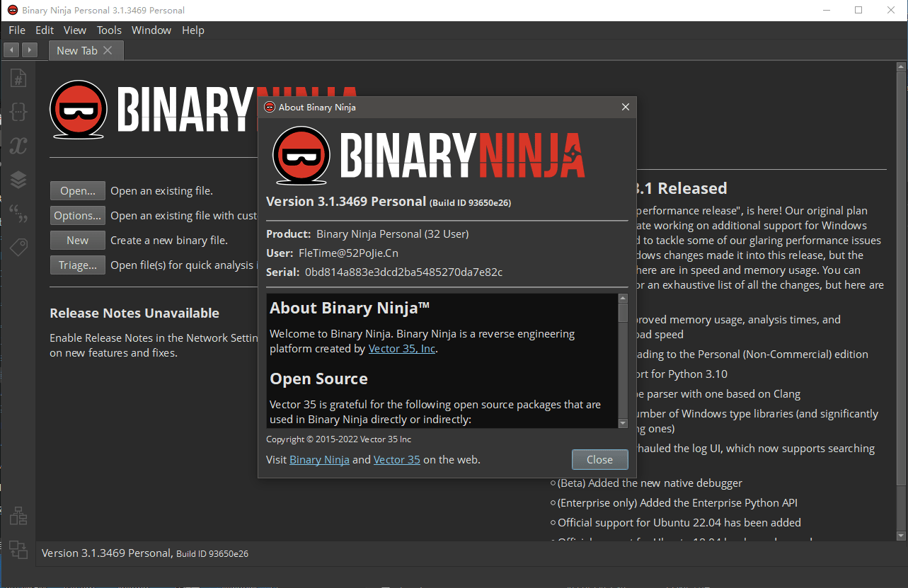Viewport: 908px width, 588px height.
Task: Click the About Binary Ninja™ heading
Action: pos(350,308)
